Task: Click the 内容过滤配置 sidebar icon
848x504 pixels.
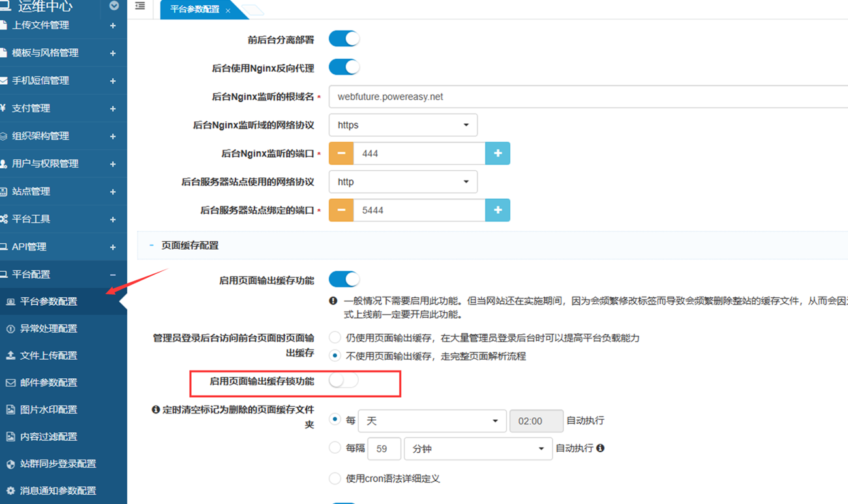Action: [x=10, y=437]
